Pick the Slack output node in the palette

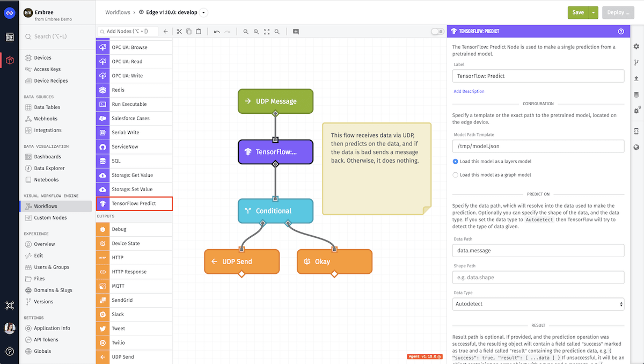[x=134, y=314]
